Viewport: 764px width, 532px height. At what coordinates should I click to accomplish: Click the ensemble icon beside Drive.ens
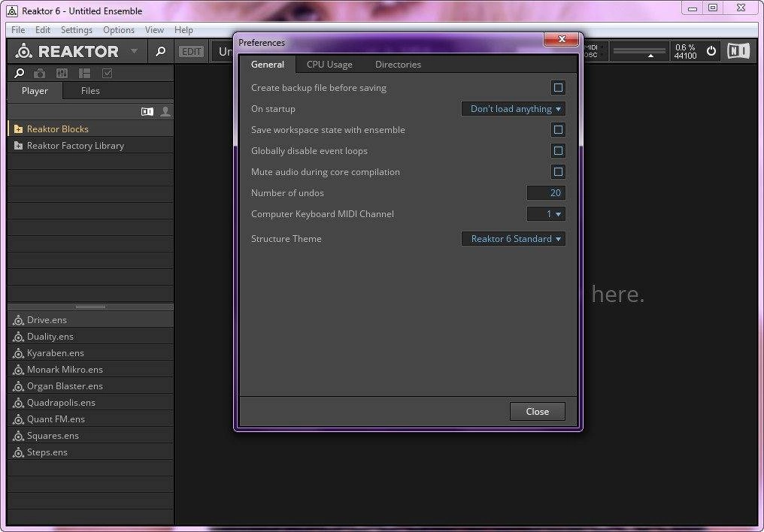19,320
